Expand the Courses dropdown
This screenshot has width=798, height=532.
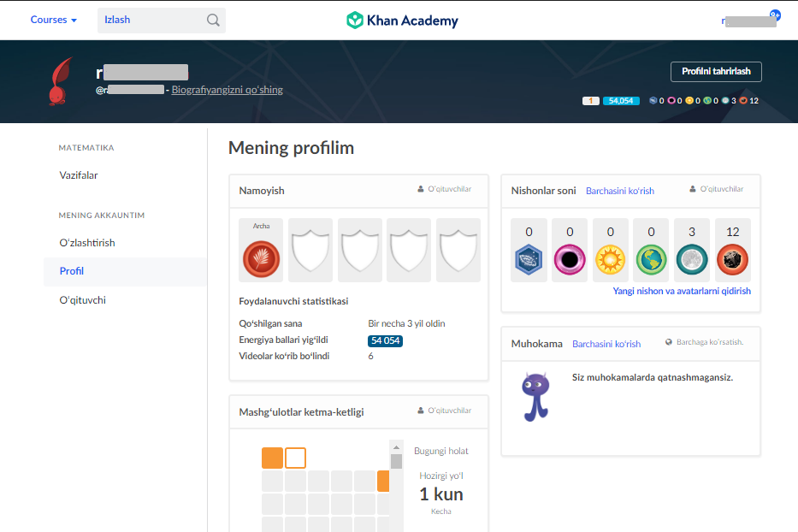coord(53,20)
